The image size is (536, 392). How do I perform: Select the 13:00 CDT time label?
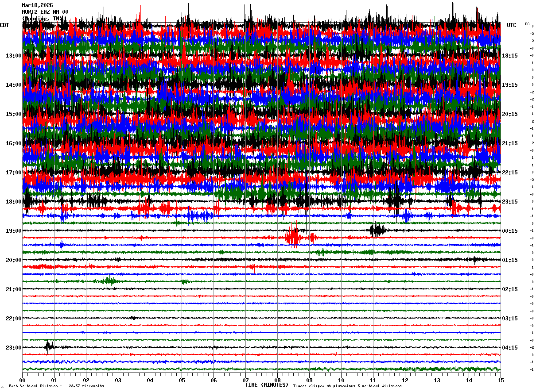[13, 56]
